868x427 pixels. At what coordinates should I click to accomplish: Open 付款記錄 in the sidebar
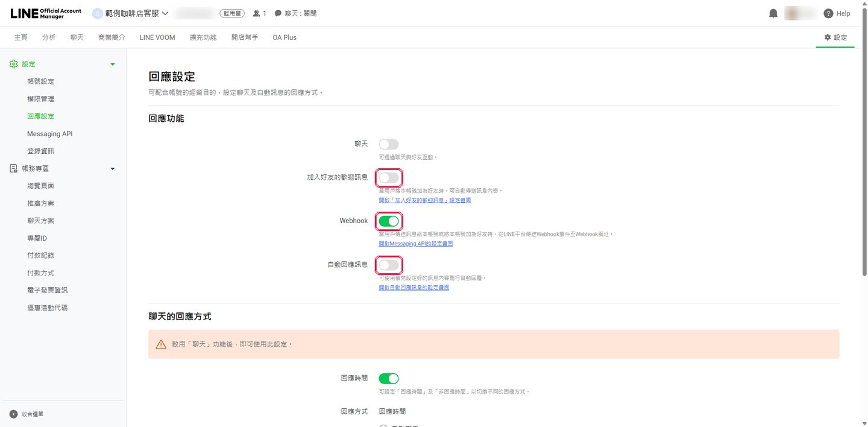click(x=41, y=256)
